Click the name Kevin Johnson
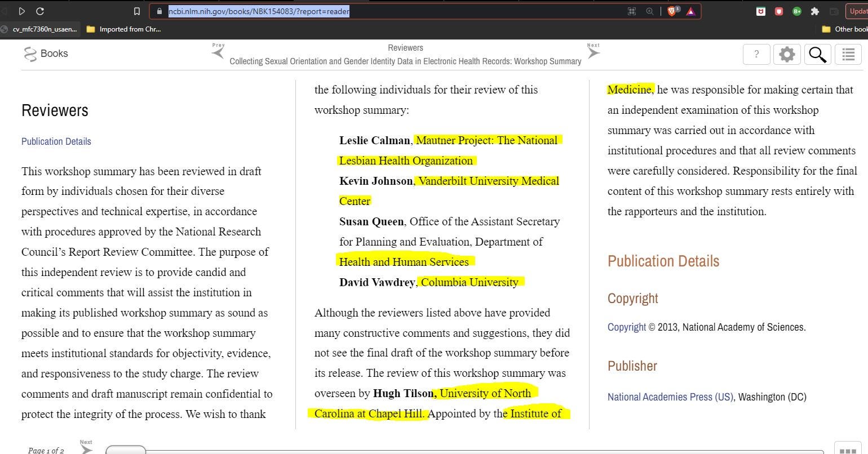Image resolution: width=868 pixels, height=454 pixels. (376, 181)
